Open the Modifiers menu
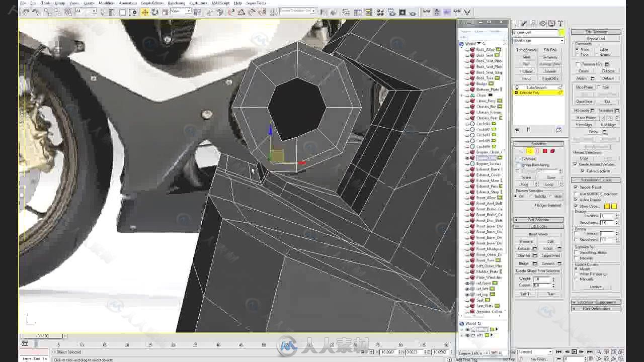The image size is (644, 362). (106, 3)
